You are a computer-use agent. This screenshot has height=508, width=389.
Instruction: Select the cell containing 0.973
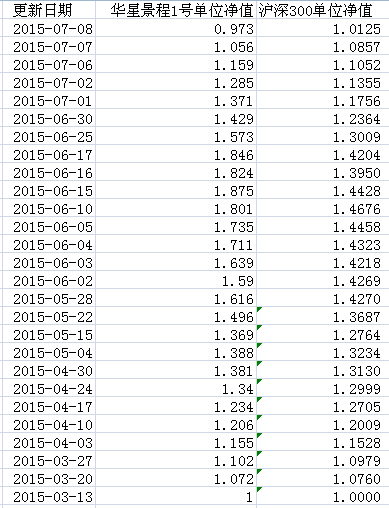pos(176,28)
